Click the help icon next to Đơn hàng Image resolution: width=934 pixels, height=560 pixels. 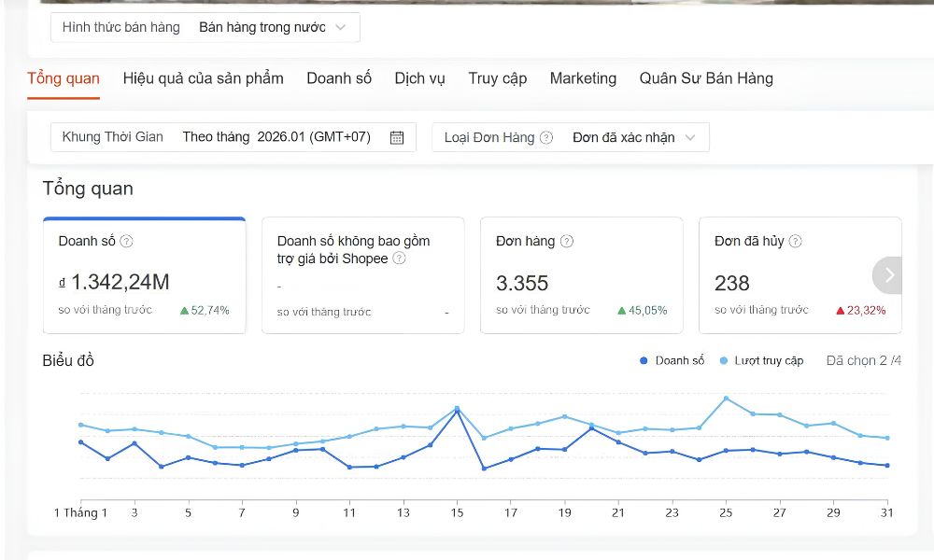[x=567, y=242]
